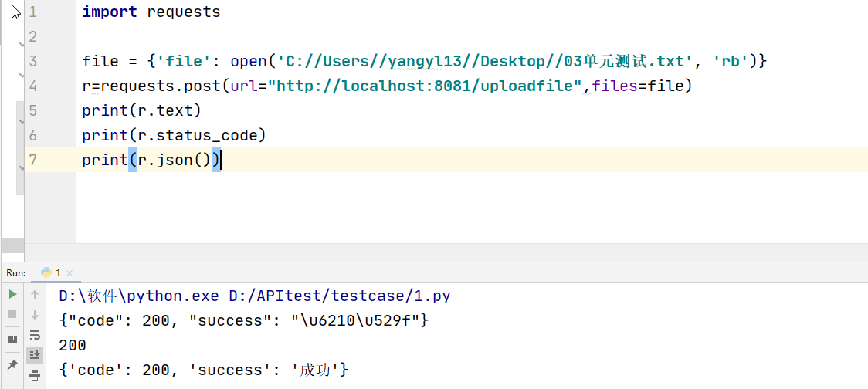Viewport: 868px width, 389px height.
Task: Click gutter line number 7
Action: click(32, 160)
